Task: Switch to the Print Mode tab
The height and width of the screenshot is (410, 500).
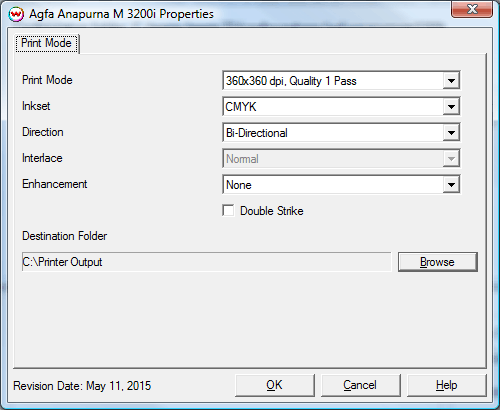Action: pyautogui.click(x=47, y=43)
